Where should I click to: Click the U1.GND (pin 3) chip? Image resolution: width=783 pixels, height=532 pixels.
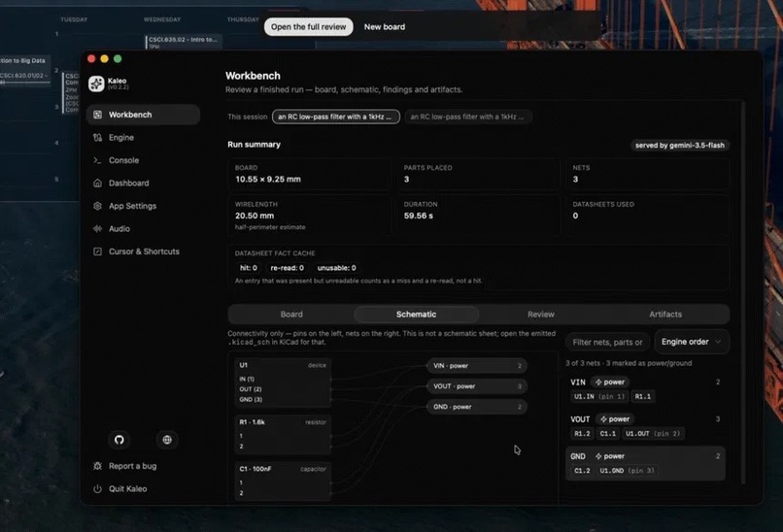[x=628, y=471]
